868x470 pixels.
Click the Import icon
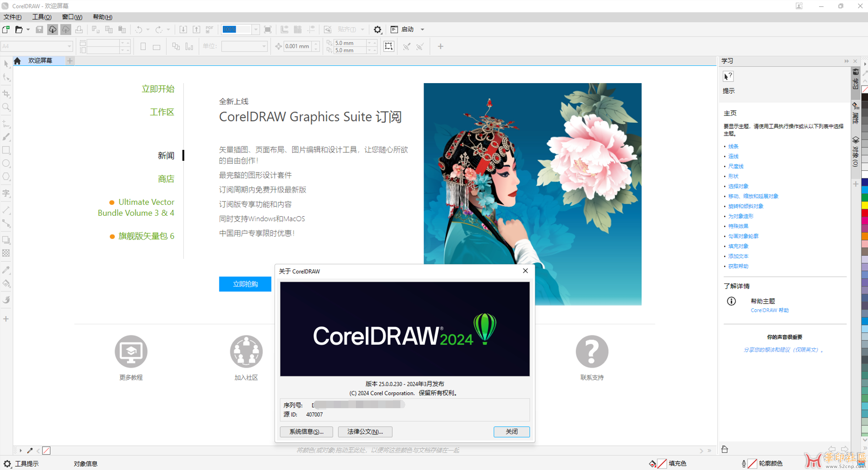[183, 30]
